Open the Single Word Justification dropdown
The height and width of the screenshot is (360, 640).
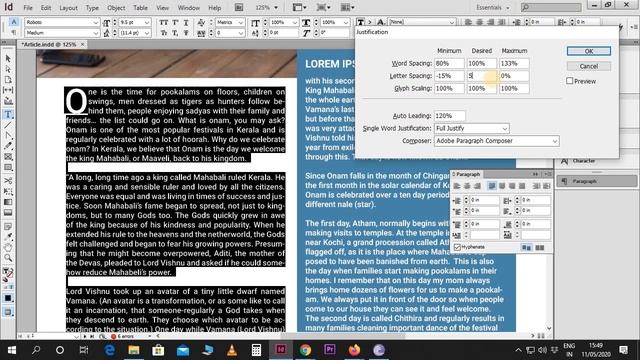[x=471, y=128]
